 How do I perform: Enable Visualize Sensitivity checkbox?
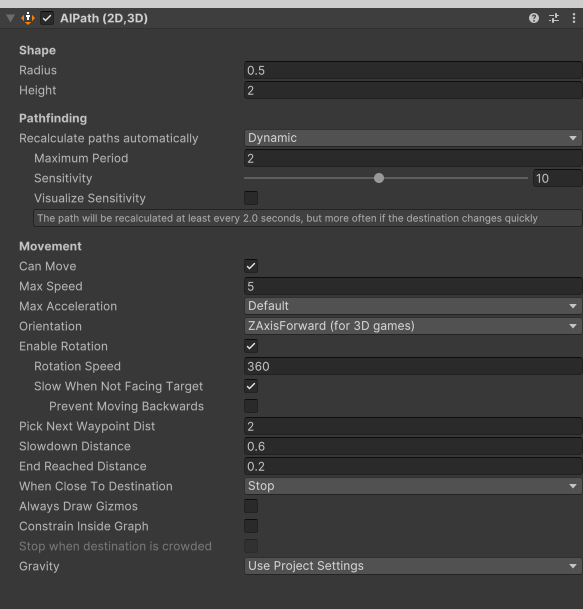tap(251, 198)
